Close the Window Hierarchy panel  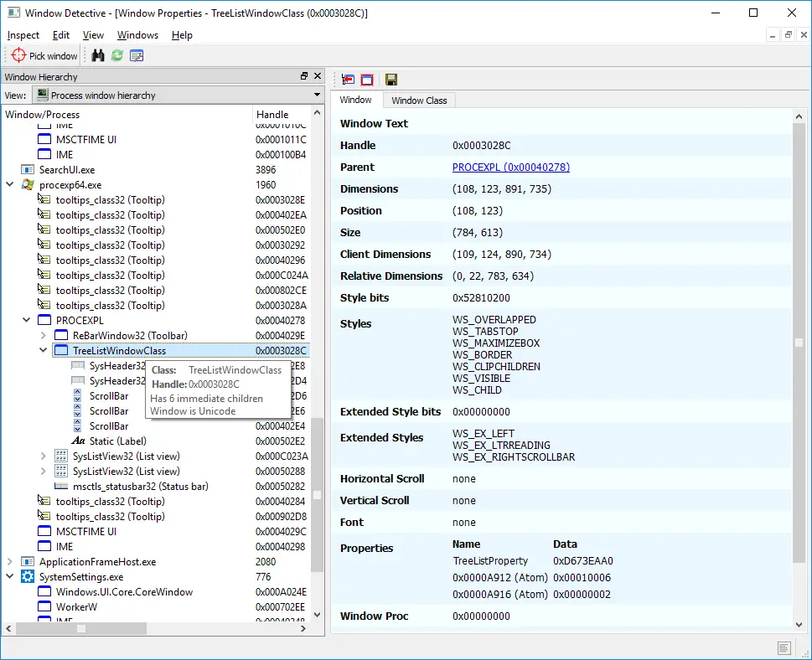[x=317, y=77]
